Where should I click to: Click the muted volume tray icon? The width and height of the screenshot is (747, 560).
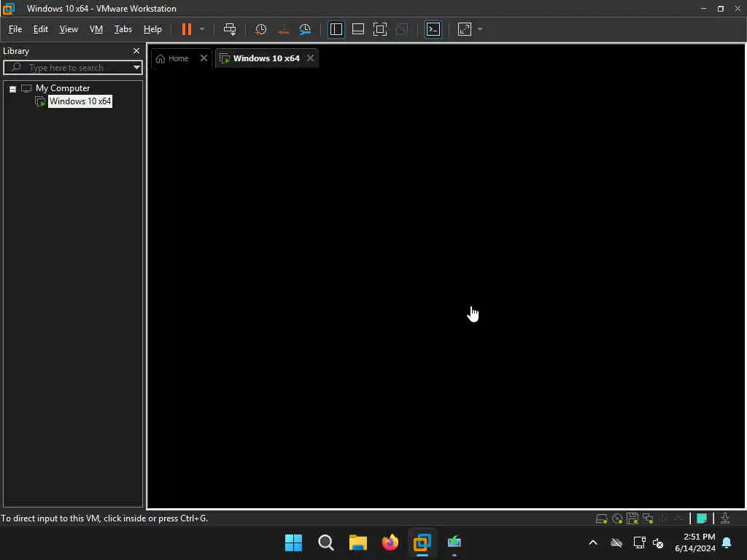point(658,542)
